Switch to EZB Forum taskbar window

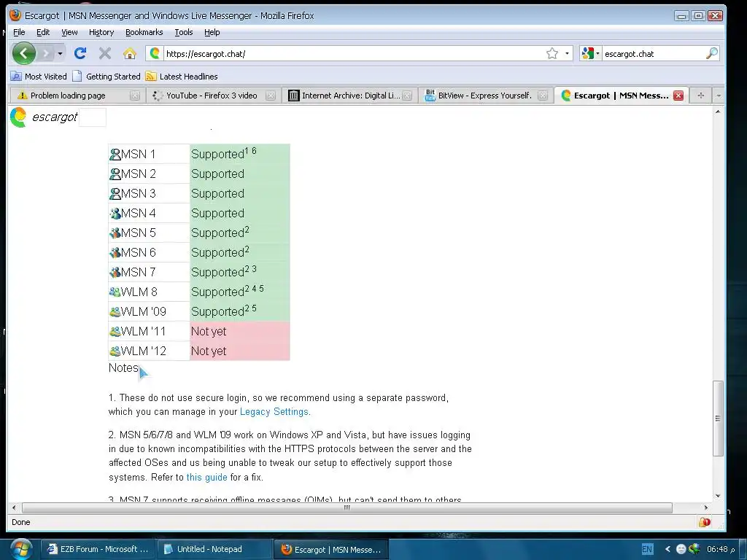pyautogui.click(x=97, y=549)
